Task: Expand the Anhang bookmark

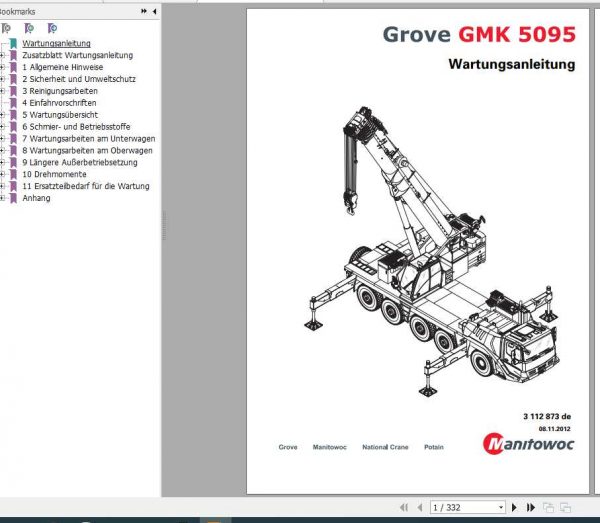Action: click(2, 198)
